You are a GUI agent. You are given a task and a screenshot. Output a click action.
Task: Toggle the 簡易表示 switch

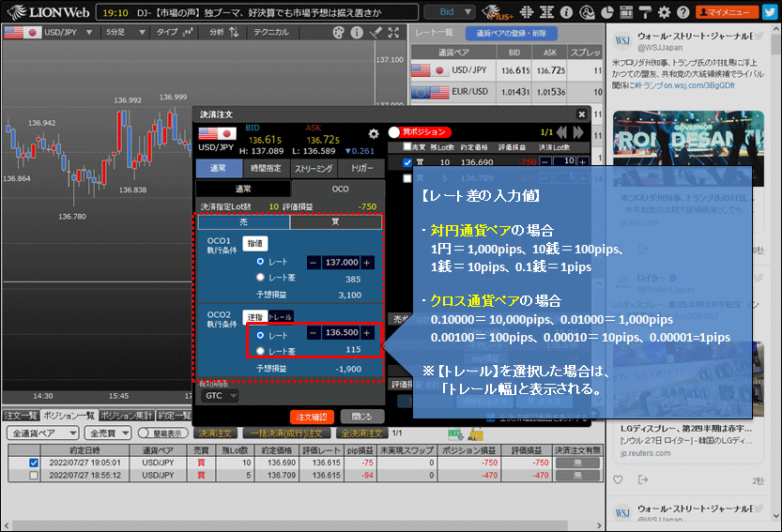point(163,433)
